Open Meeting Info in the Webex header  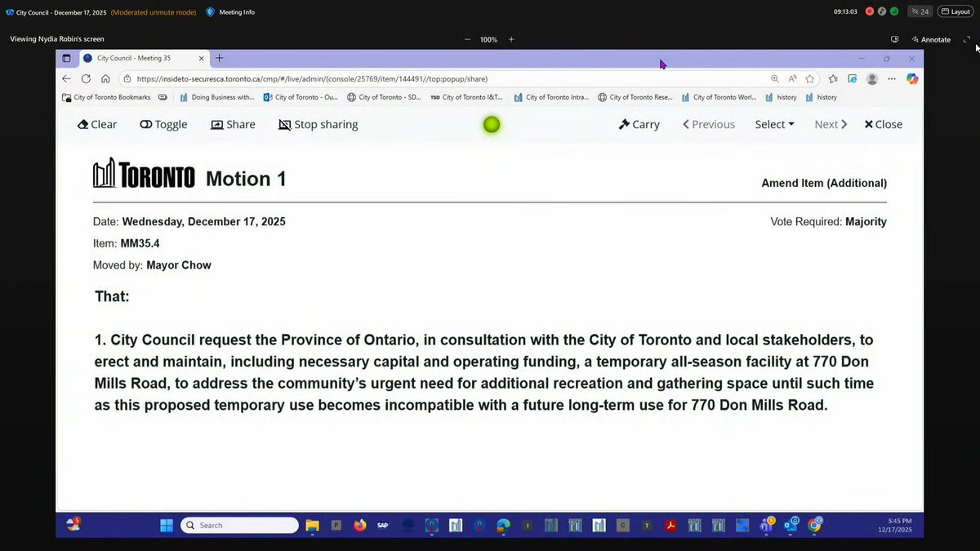pos(230,12)
